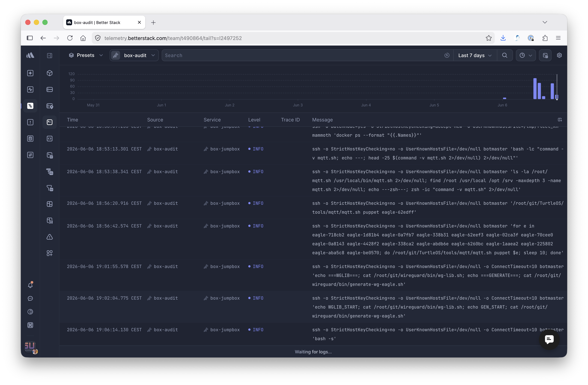Open the card with shield icon
This screenshot has height=385, width=588.
[x=50, y=106]
